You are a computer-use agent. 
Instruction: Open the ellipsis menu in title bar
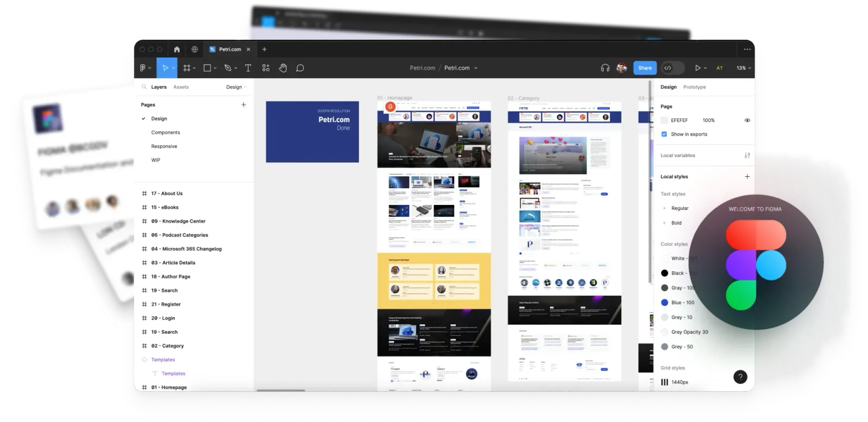point(747,49)
